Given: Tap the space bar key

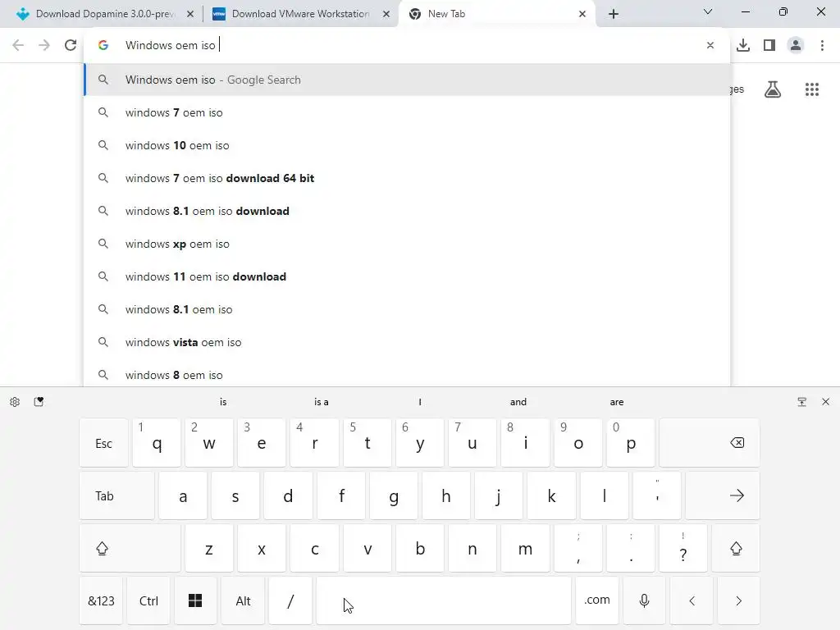Looking at the screenshot, I should 444,600.
